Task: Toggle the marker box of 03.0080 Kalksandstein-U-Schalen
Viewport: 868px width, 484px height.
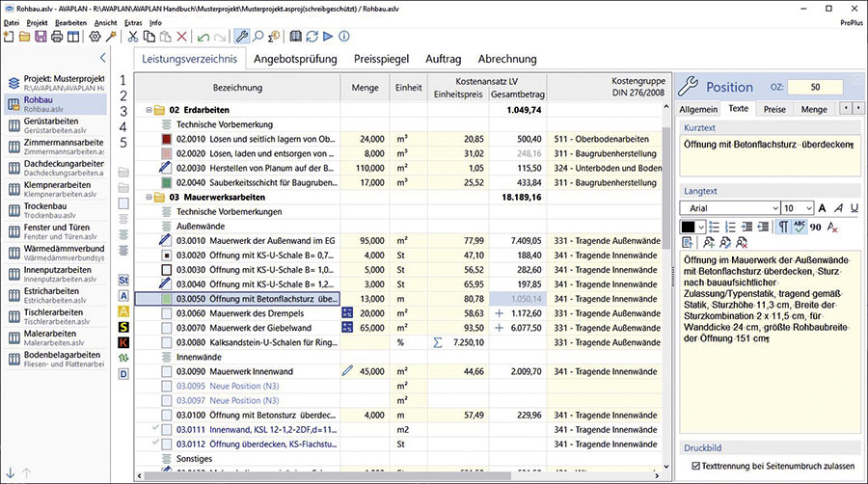Action: coord(167,342)
